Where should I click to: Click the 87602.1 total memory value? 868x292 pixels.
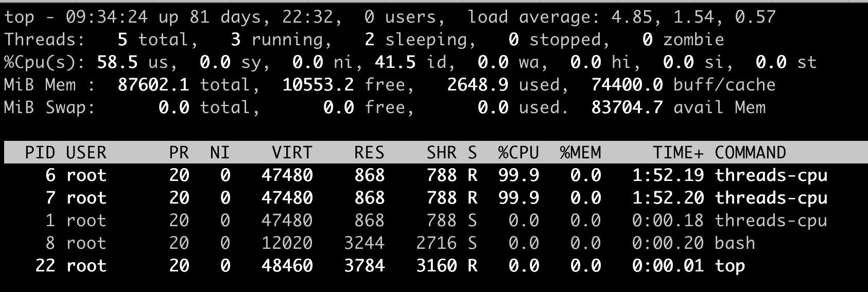pos(153,85)
